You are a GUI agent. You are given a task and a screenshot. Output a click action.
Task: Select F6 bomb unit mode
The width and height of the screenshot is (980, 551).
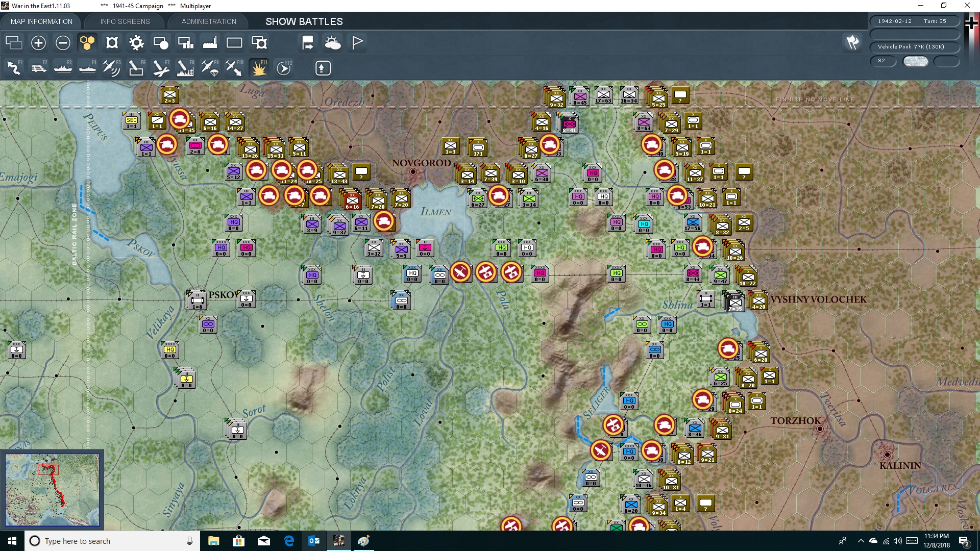(136, 68)
